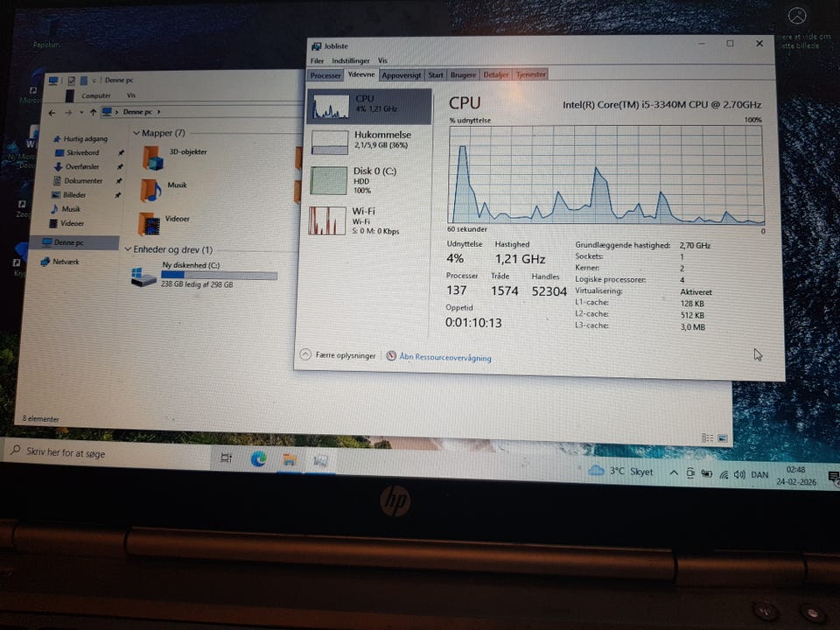Open the weather widget 3°C Skyet
840x630 pixels.
pyautogui.click(x=620, y=471)
